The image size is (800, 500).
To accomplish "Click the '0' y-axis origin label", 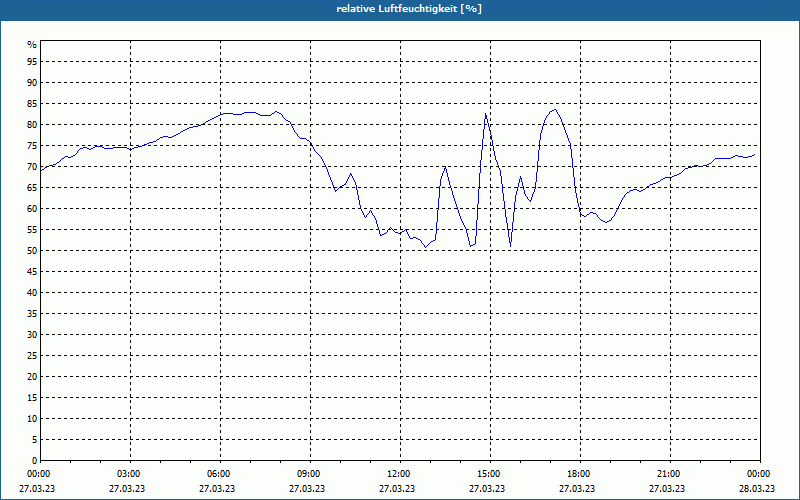I will (34, 461).
